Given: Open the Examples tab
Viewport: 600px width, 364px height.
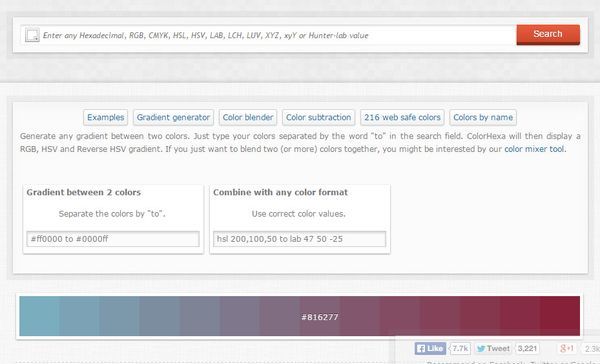Looking at the screenshot, I should pos(106,117).
